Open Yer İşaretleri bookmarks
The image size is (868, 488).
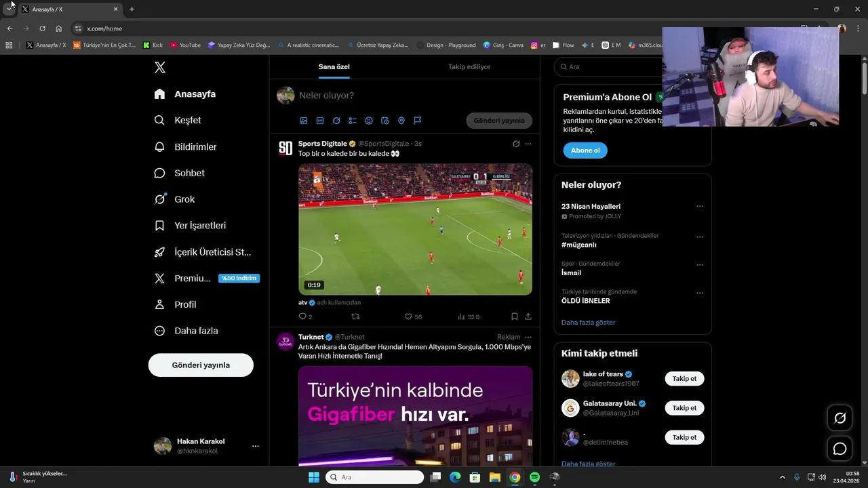pos(190,226)
